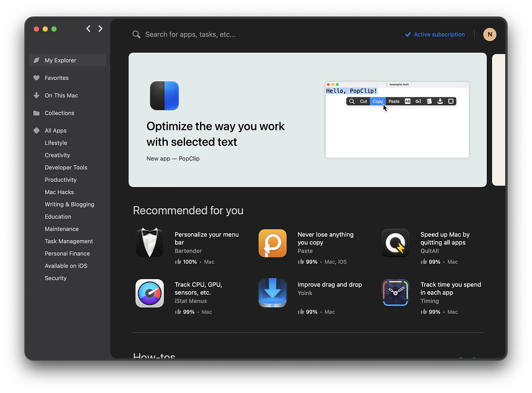Image resolution: width=532 pixels, height=393 pixels.
Task: Click the search field for apps
Action: click(x=260, y=35)
